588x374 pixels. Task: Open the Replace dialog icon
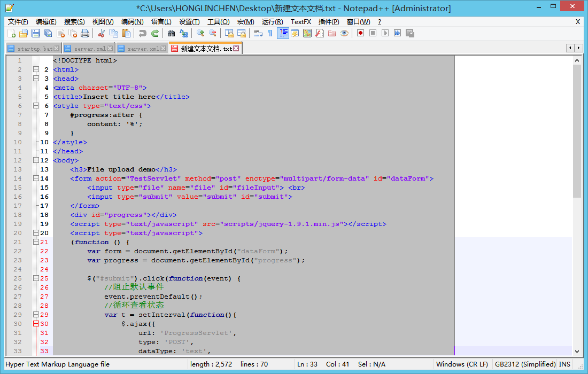click(183, 33)
